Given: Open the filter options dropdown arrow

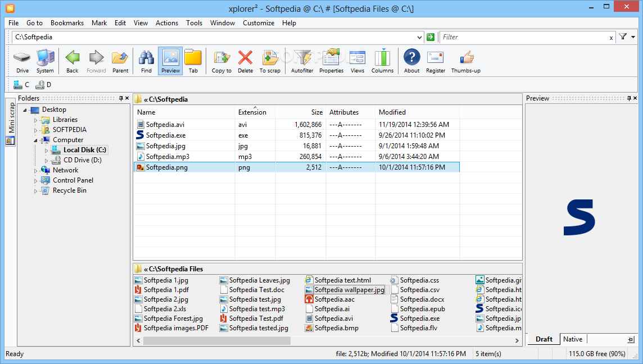Looking at the screenshot, I should [633, 37].
